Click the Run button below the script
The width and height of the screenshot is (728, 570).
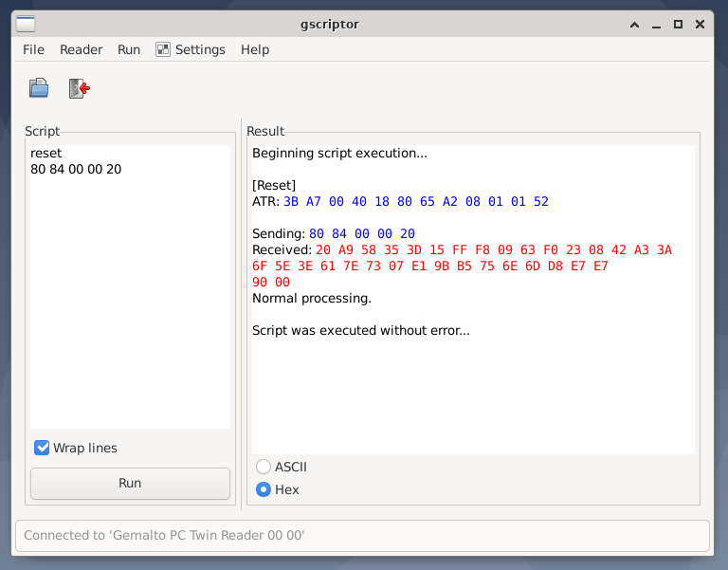(130, 483)
